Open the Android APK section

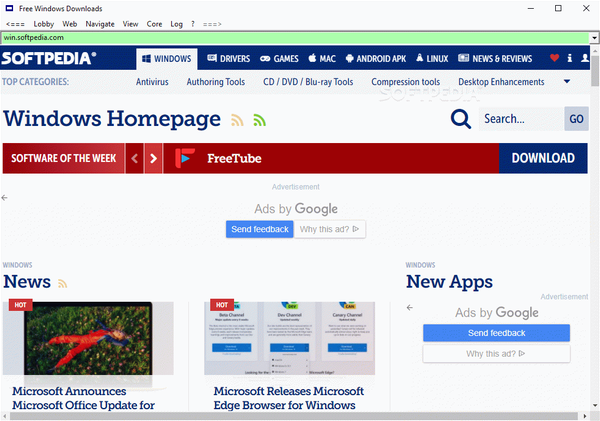[x=376, y=59]
